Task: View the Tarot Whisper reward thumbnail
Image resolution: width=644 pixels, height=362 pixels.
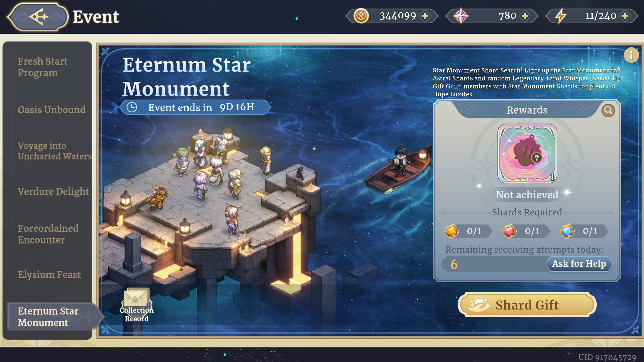Action: point(527,153)
